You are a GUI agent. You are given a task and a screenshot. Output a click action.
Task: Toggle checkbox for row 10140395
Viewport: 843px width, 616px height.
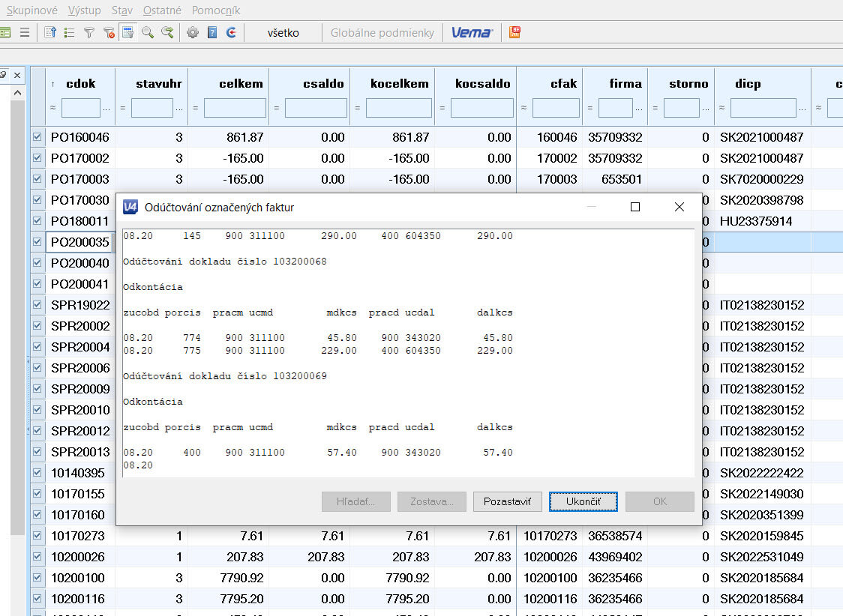[x=37, y=473]
